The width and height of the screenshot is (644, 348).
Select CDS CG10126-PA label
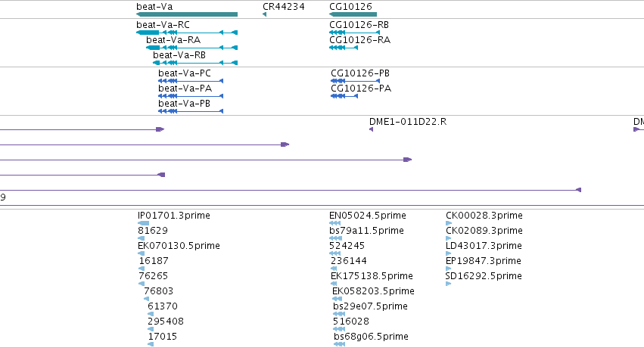(x=361, y=89)
